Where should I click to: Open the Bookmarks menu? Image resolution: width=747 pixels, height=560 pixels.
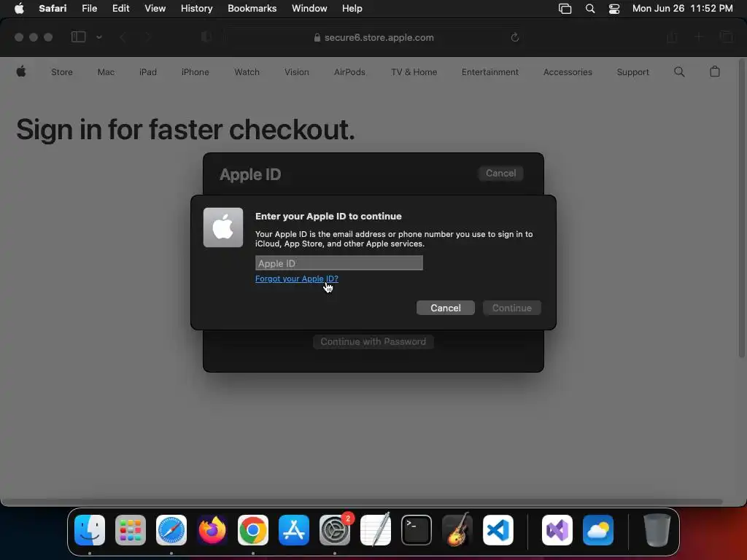coord(252,8)
